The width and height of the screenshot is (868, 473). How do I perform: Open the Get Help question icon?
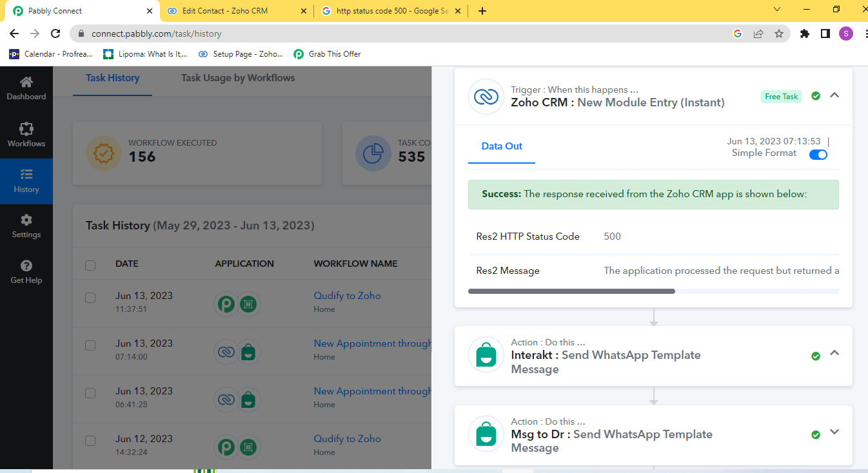pos(26,265)
